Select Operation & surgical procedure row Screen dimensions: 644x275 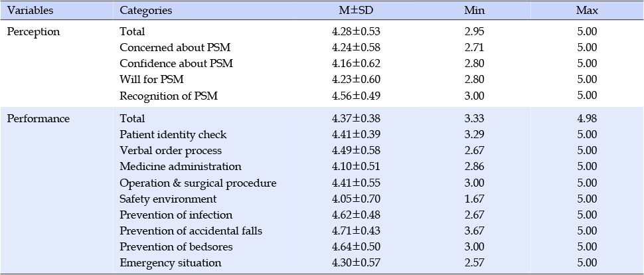click(x=322, y=183)
